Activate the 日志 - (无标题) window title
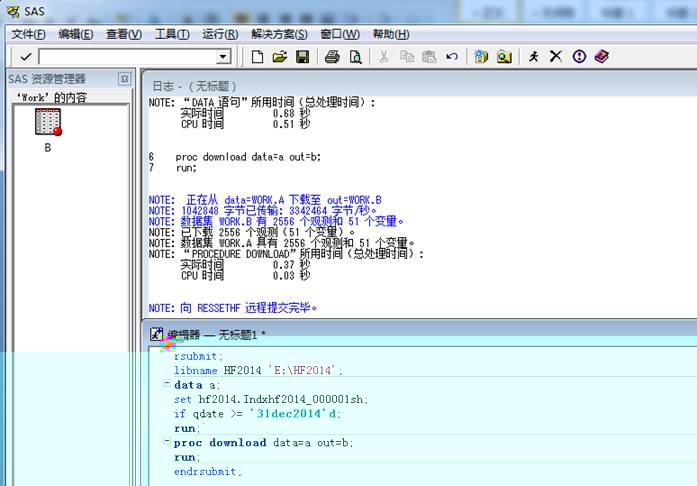The height and width of the screenshot is (486, 697). tap(194, 86)
